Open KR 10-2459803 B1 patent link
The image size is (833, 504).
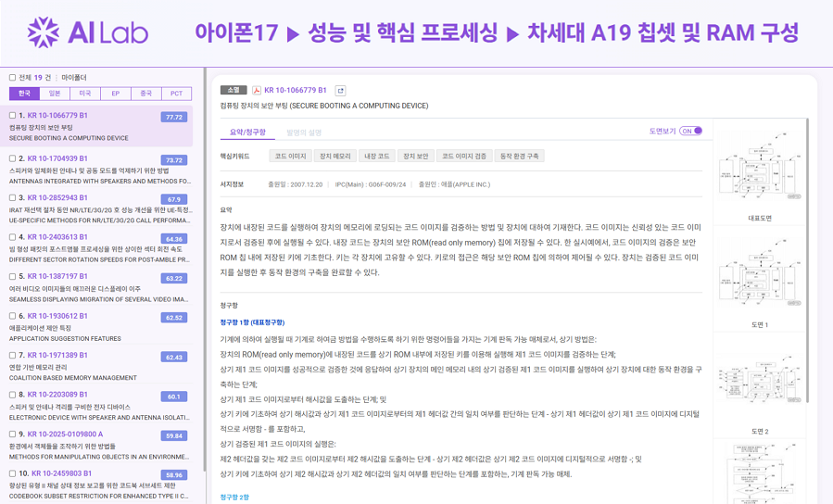(62, 473)
